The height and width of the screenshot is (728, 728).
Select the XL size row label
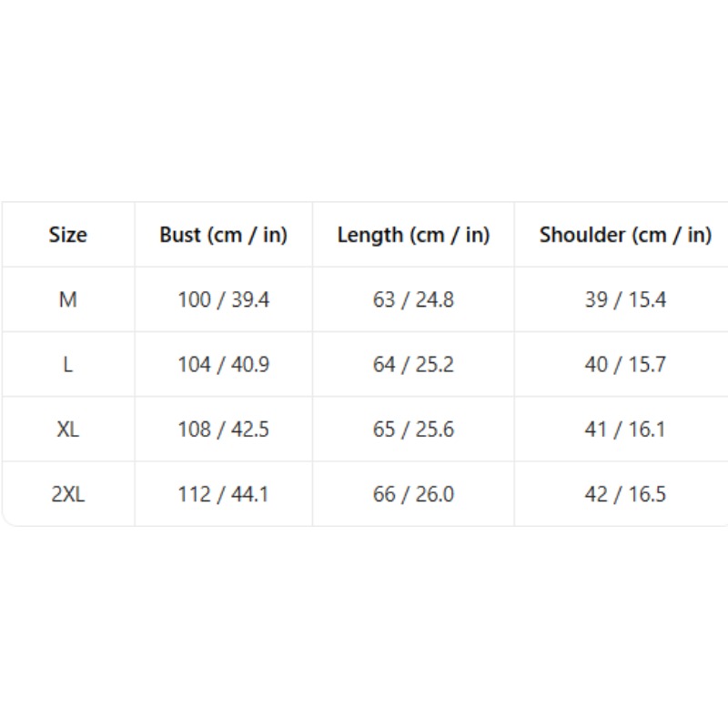coord(67,429)
